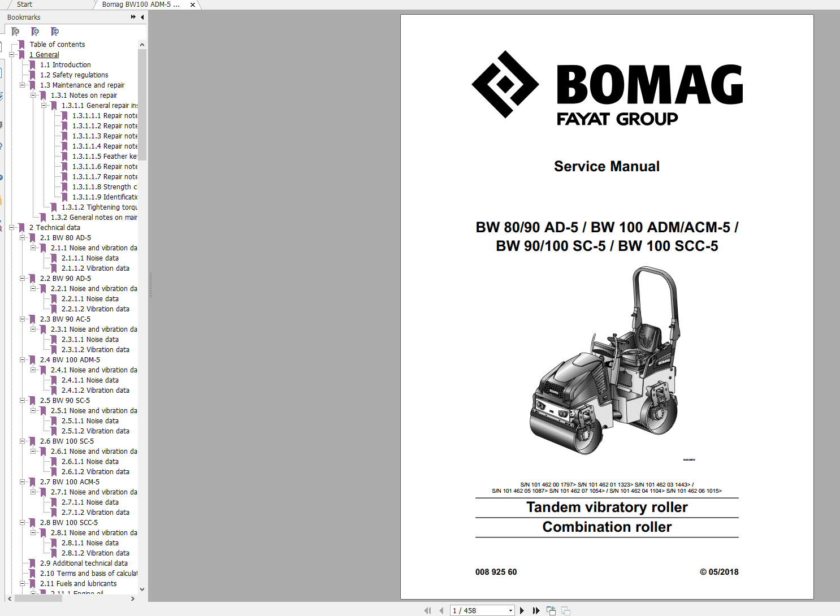This screenshot has width=840, height=616.
Task: Click the bookmarks scrollbar up arrow
Action: click(142, 45)
